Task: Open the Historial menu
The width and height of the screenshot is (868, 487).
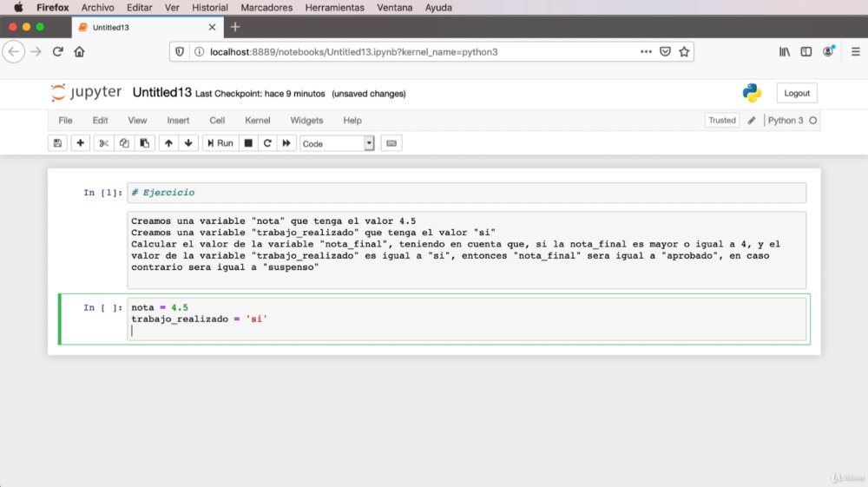Action: (210, 8)
